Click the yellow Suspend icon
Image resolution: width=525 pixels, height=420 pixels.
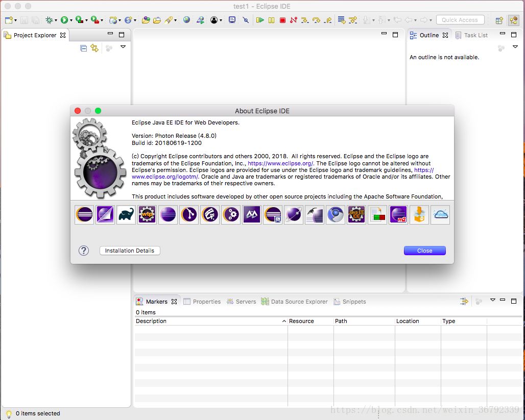(271, 20)
